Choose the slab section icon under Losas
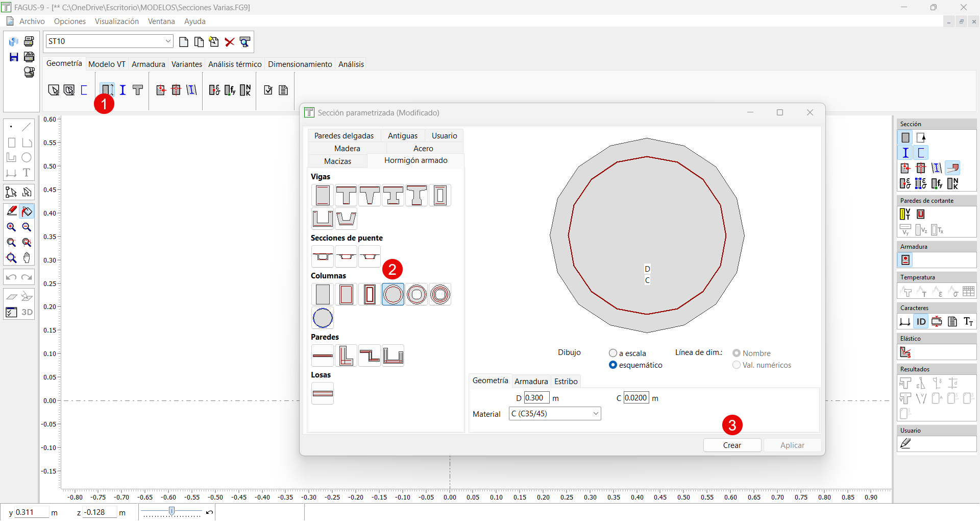Viewport: 980px width, 521px height. tap(323, 394)
